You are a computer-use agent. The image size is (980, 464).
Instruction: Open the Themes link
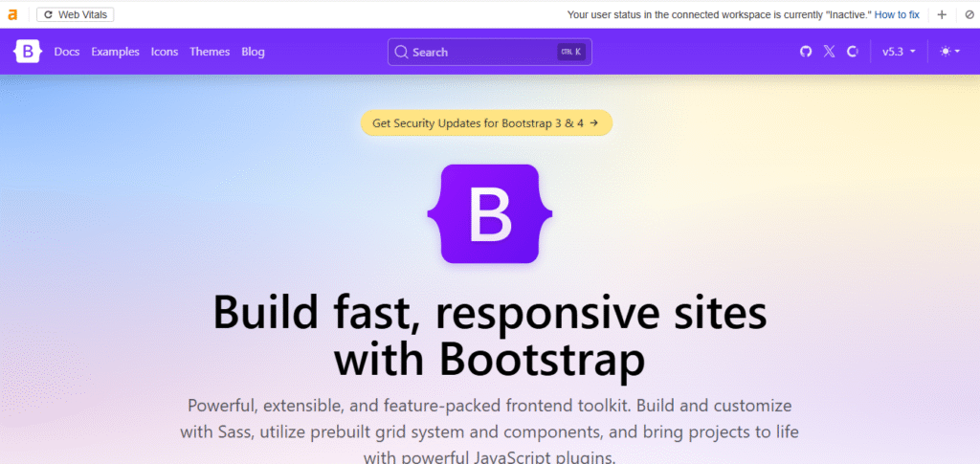pos(210,52)
